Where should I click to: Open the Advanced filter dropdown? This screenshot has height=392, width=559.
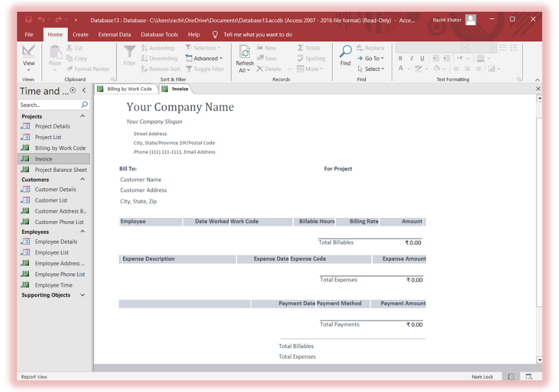[x=206, y=58]
